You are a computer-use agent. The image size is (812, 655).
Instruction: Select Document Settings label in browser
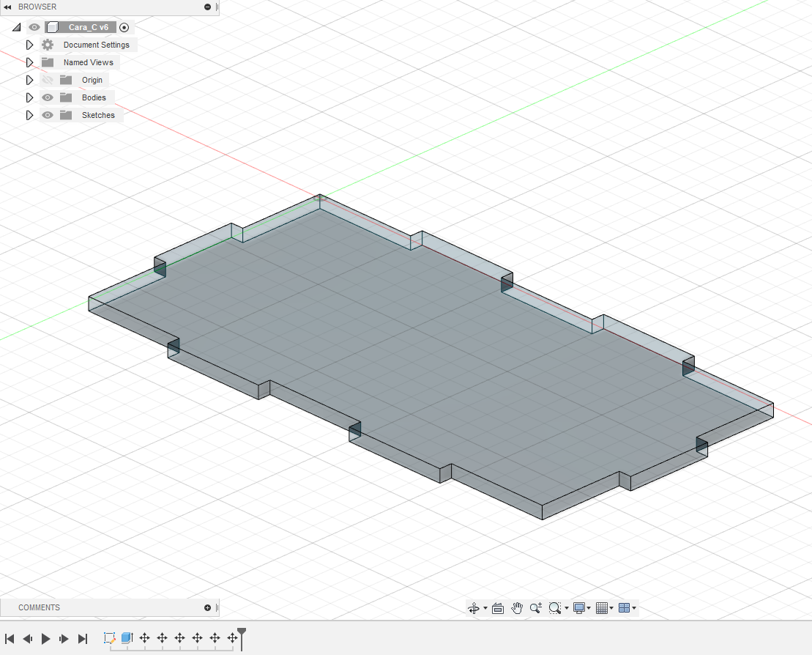97,45
